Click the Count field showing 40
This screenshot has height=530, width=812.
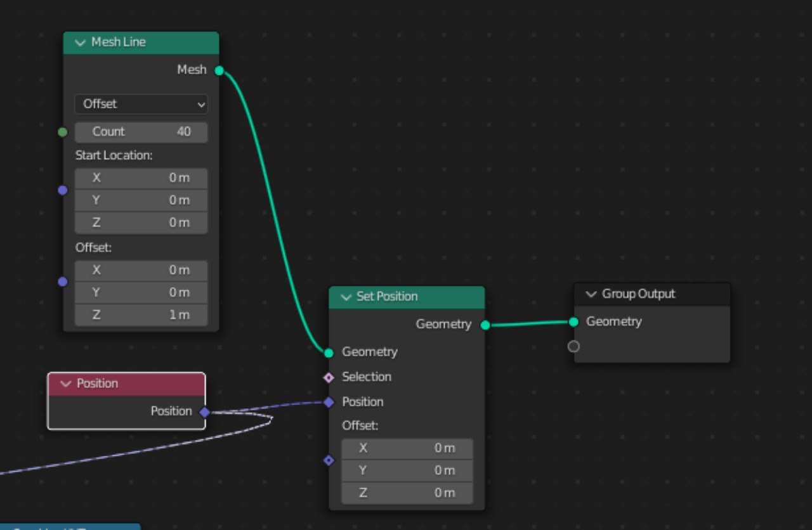[141, 132]
